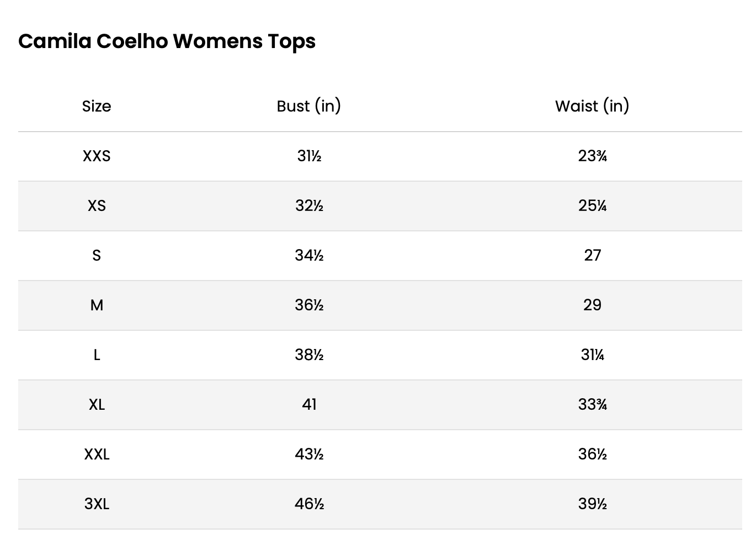Click the 41 bust measurement cell

pos(309,405)
